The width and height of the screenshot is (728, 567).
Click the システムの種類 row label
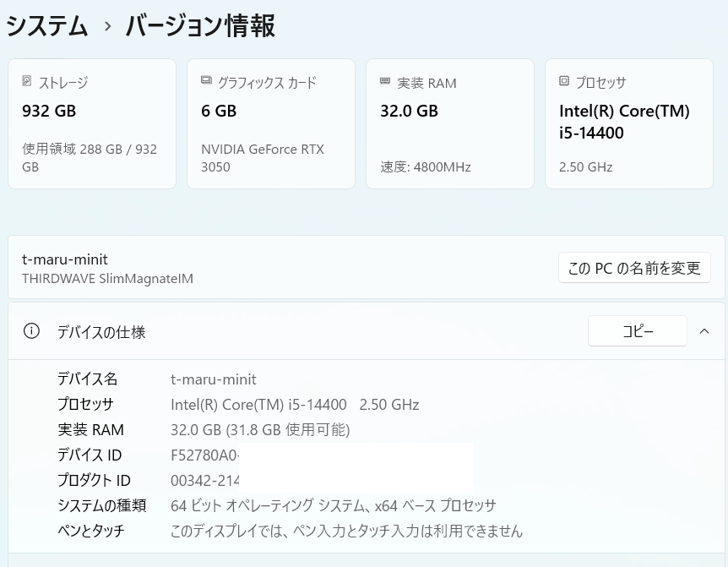click(101, 505)
